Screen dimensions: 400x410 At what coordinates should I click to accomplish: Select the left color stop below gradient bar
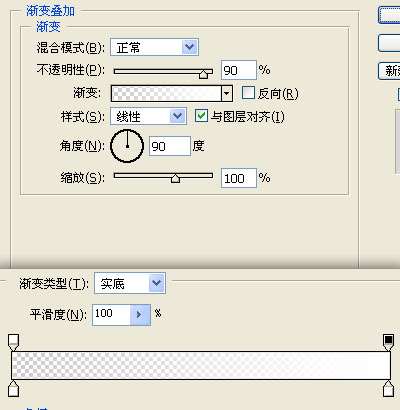click(13, 389)
